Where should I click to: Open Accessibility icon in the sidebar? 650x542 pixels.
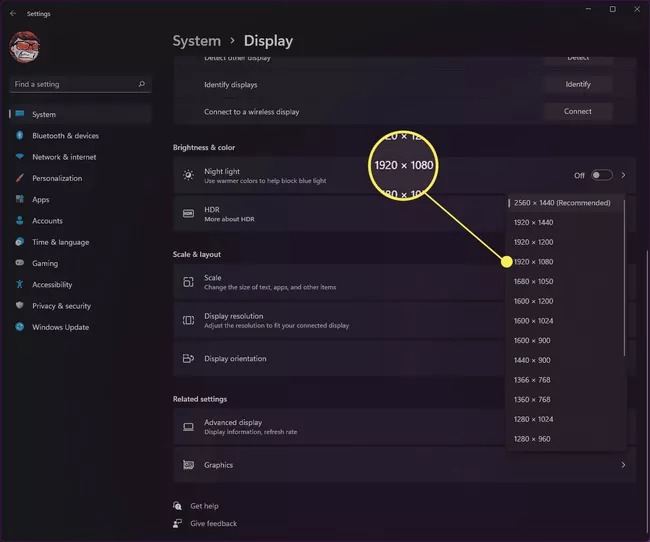[x=19, y=284]
